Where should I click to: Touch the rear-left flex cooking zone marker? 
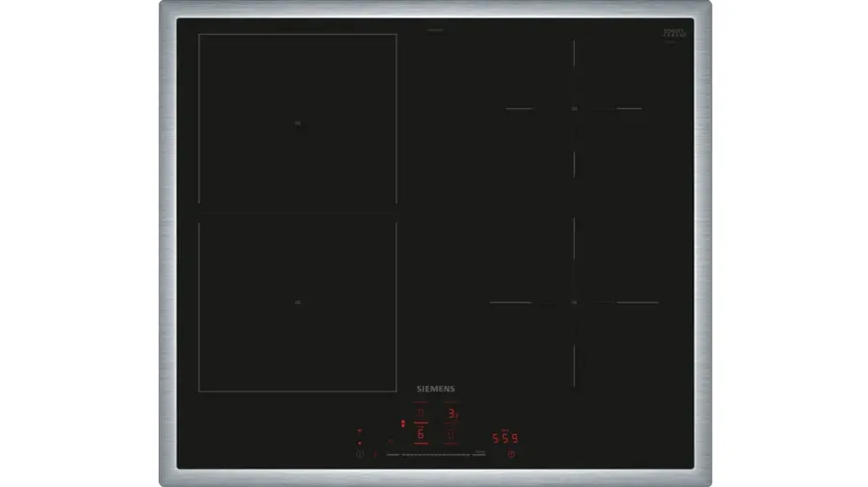(298, 123)
